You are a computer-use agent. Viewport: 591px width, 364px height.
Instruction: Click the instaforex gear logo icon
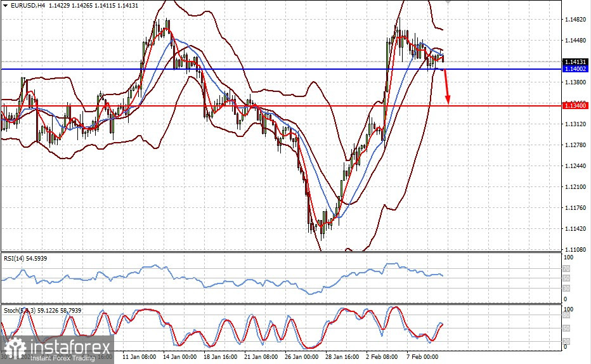[x=15, y=349]
